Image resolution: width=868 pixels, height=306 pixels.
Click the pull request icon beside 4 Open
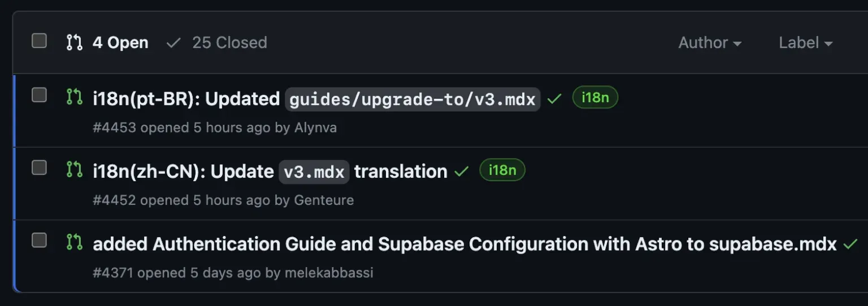coord(74,42)
